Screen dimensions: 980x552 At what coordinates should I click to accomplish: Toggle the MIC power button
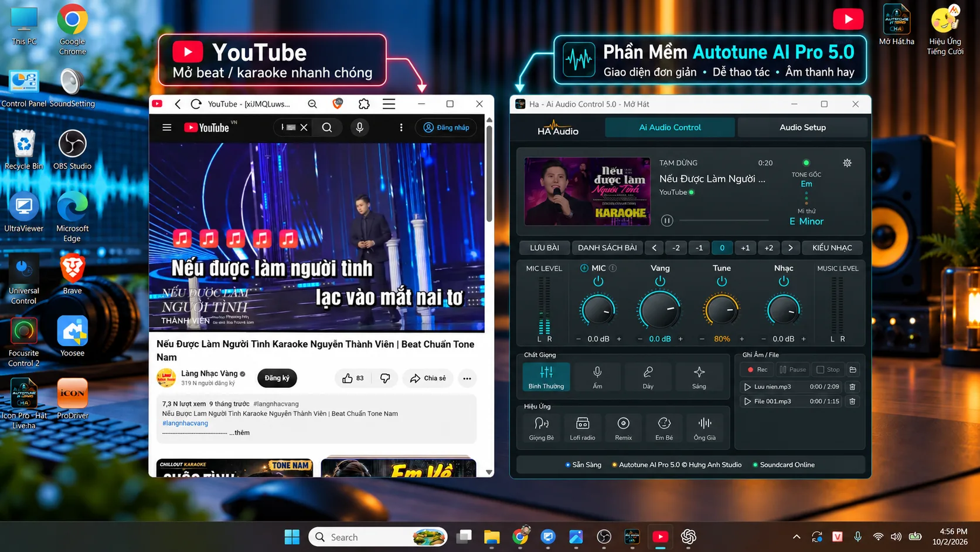[x=598, y=282]
